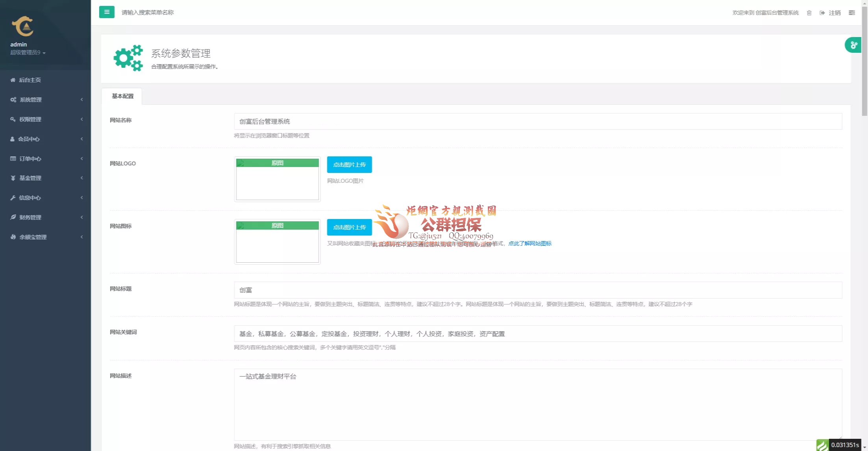Image resolution: width=868 pixels, height=451 pixels.
Task: Open the right-side list icon in header
Action: (851, 13)
